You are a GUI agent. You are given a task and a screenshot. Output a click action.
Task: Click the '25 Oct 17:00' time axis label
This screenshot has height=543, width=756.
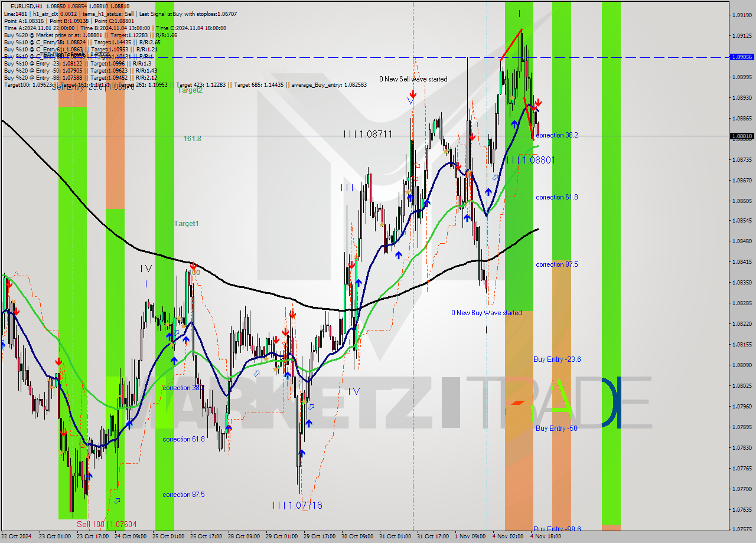[x=206, y=537]
